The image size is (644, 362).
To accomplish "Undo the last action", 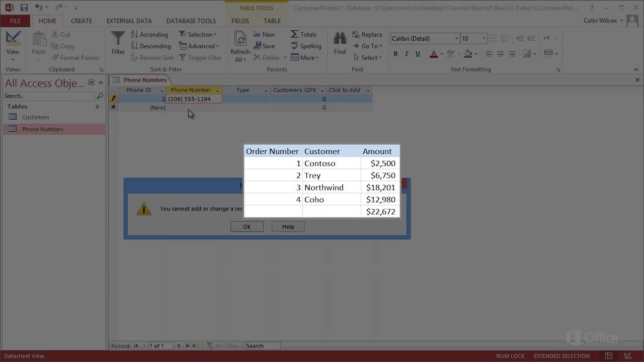I will pos(39,8).
